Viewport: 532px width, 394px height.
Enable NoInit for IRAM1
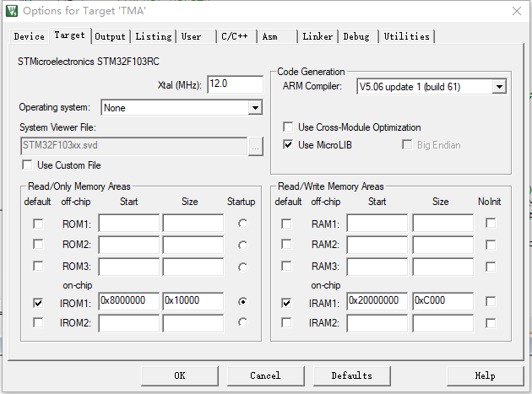coord(491,301)
